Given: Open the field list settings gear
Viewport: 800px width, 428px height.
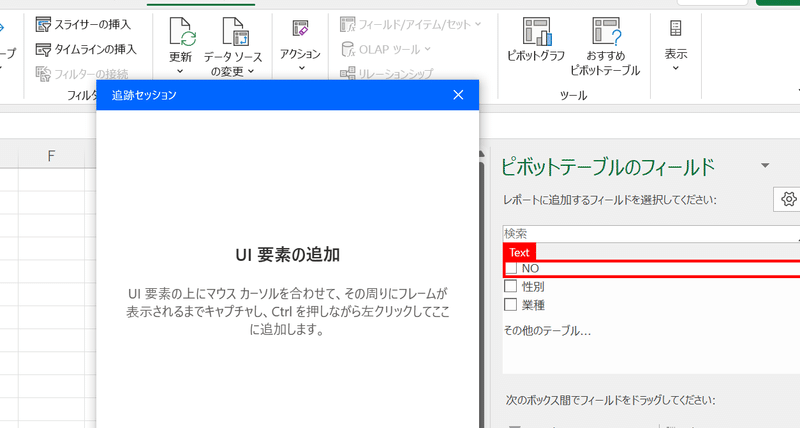Looking at the screenshot, I should (788, 199).
